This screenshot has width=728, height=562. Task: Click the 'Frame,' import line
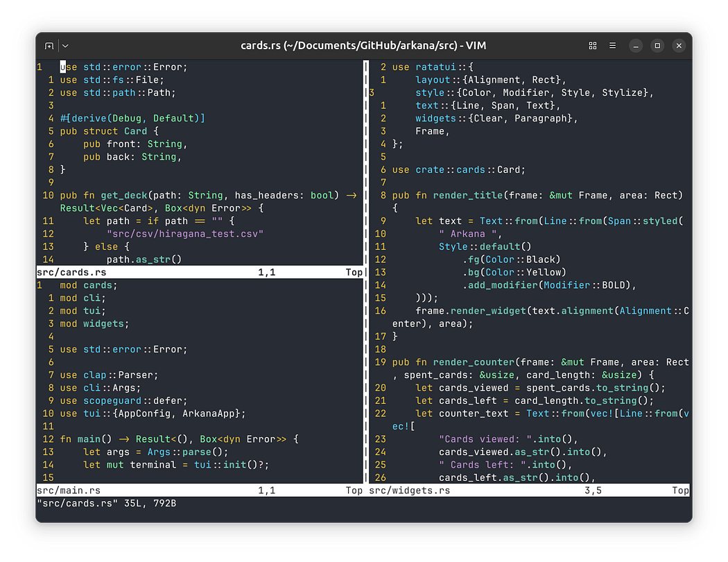tap(433, 131)
